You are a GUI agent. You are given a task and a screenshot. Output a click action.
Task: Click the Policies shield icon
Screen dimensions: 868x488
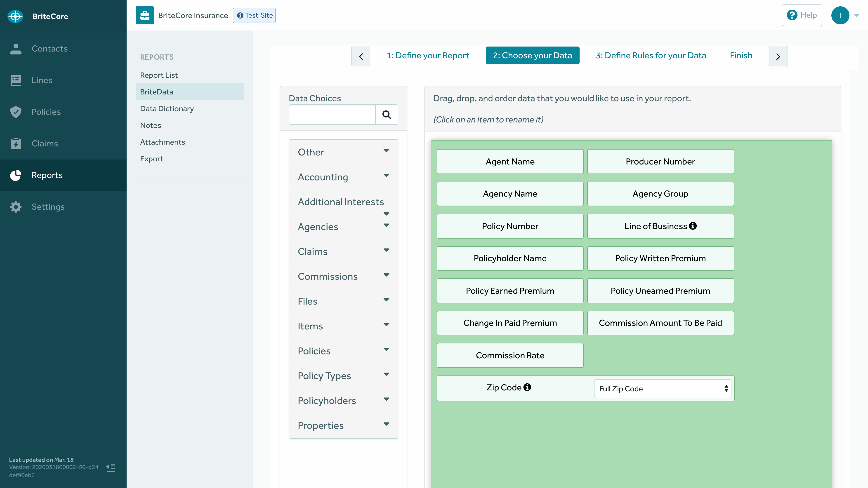tap(16, 112)
